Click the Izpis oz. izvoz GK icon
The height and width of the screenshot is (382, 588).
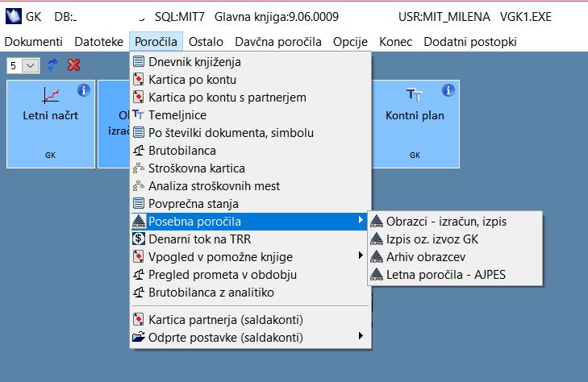coord(377,239)
